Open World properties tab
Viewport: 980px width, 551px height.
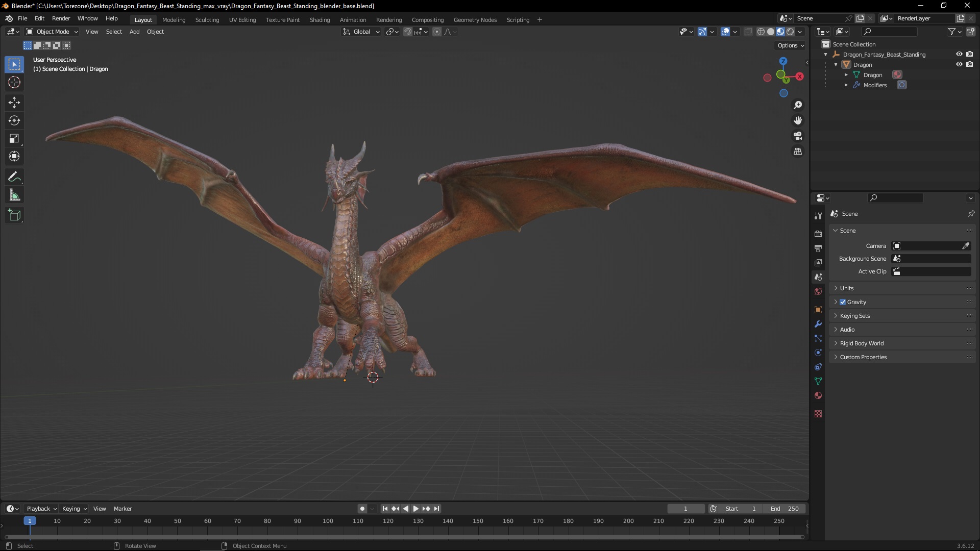click(x=818, y=291)
